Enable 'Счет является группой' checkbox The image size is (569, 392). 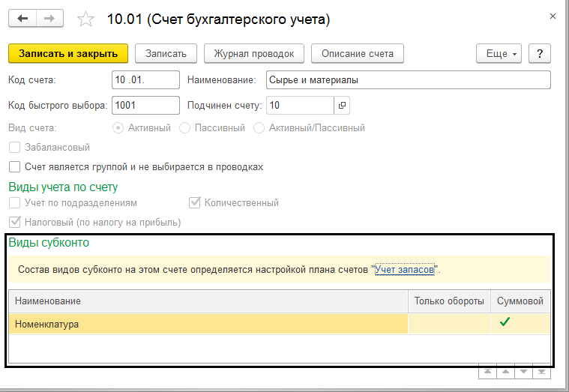click(14, 167)
